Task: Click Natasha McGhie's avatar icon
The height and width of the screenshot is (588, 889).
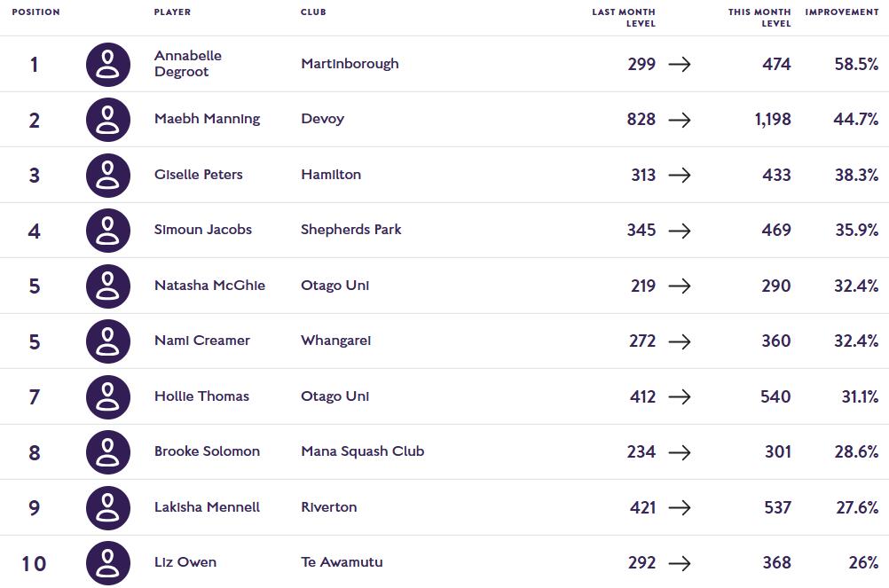Action: [108, 286]
